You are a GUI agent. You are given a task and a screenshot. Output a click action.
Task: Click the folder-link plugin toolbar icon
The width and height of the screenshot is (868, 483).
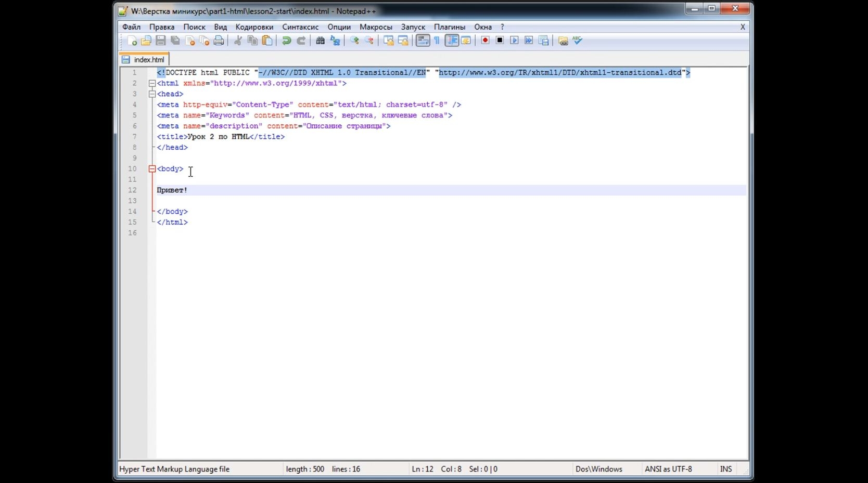[x=563, y=41]
